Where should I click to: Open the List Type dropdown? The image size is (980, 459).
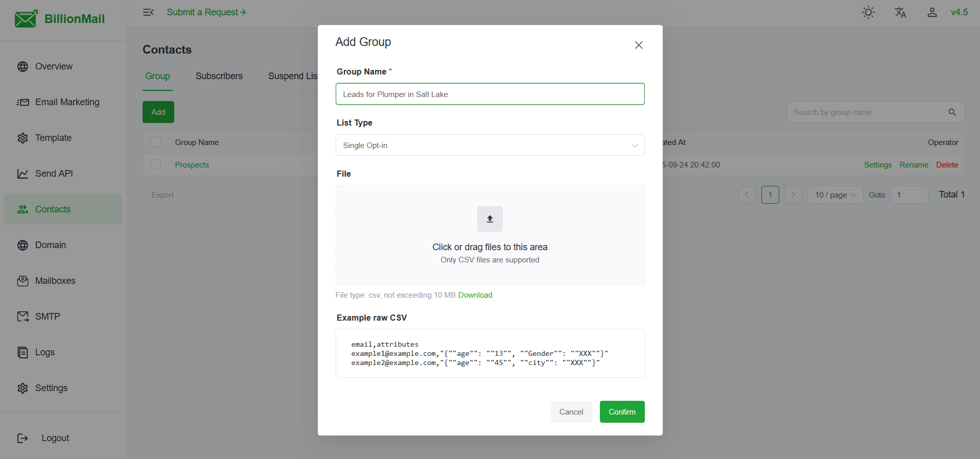point(489,145)
